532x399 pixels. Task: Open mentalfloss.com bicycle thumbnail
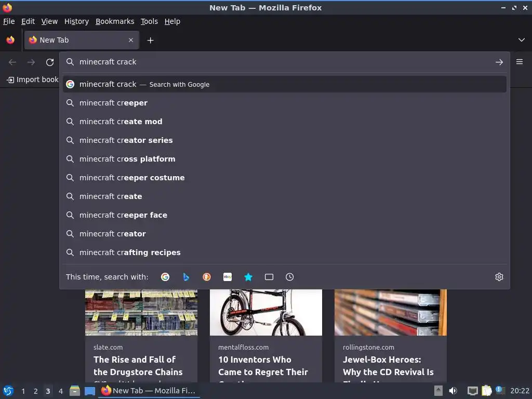pos(266,312)
